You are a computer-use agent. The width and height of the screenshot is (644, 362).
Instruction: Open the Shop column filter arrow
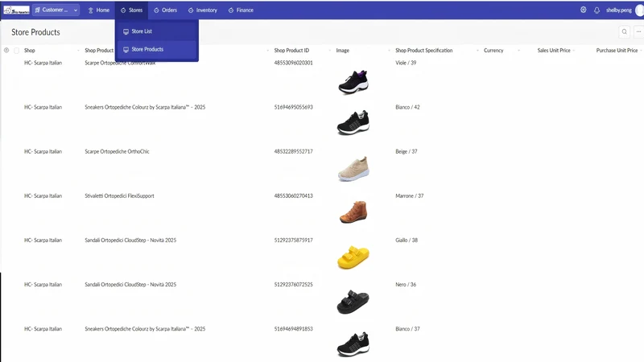click(78, 51)
